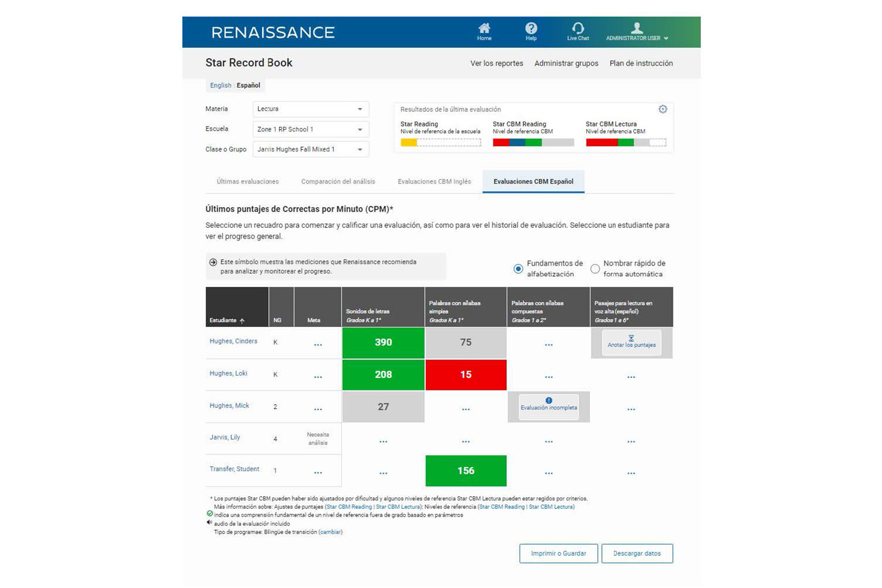
Task: Select green 390 score cell for Cinders
Action: [x=383, y=342]
